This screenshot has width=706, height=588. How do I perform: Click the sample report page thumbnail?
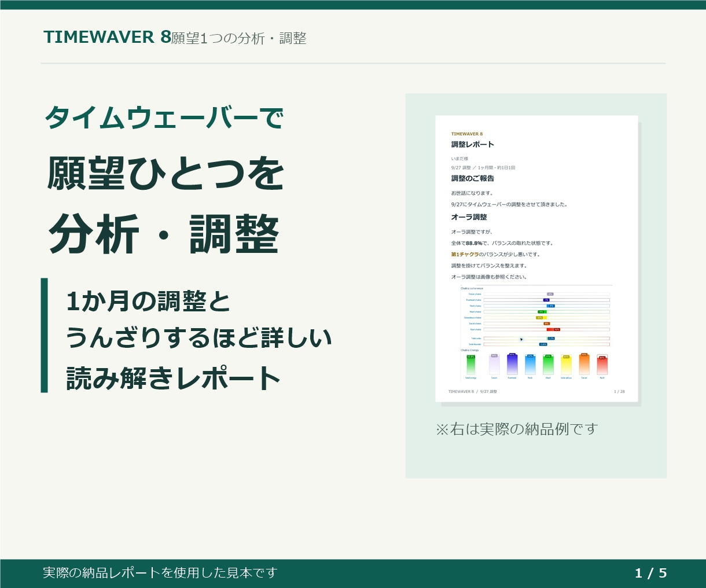click(536, 258)
